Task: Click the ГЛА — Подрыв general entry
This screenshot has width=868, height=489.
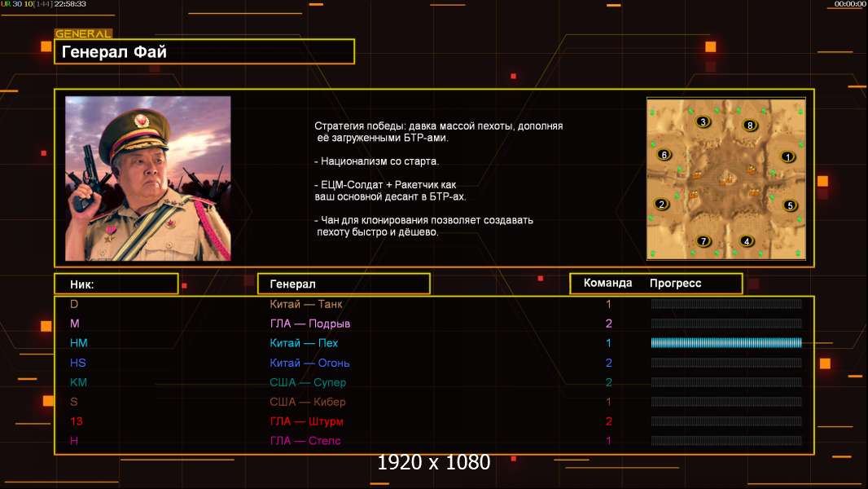Action: coord(310,324)
